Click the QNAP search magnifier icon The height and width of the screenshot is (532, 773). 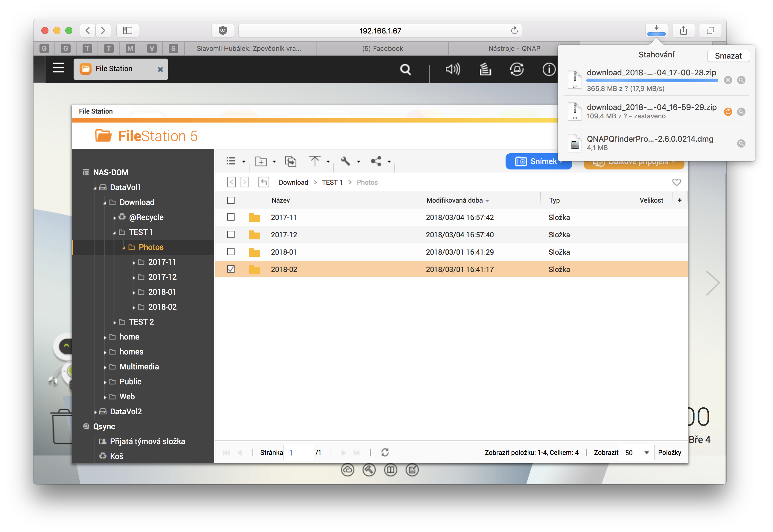405,69
